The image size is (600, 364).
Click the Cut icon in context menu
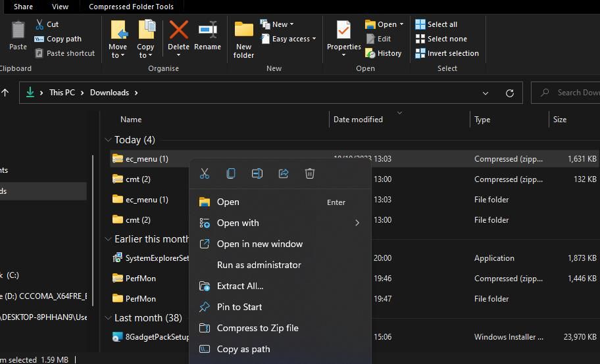[205, 173]
